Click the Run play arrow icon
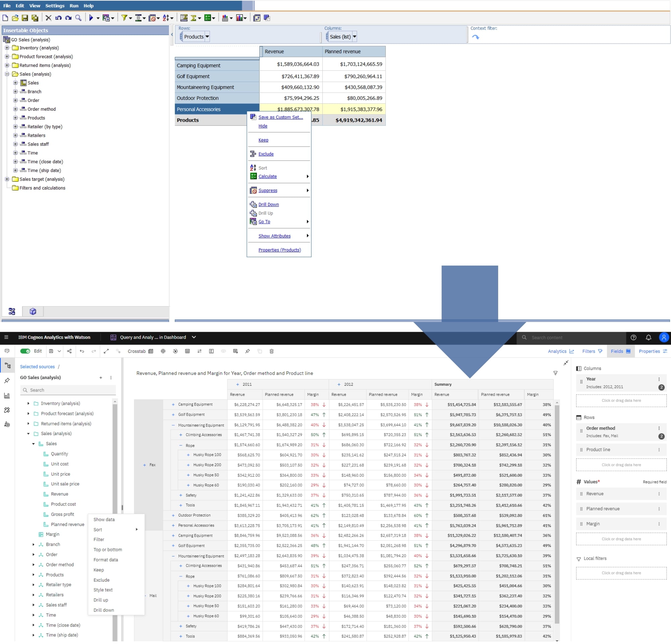Image resolution: width=671 pixels, height=644 pixels. [91, 18]
